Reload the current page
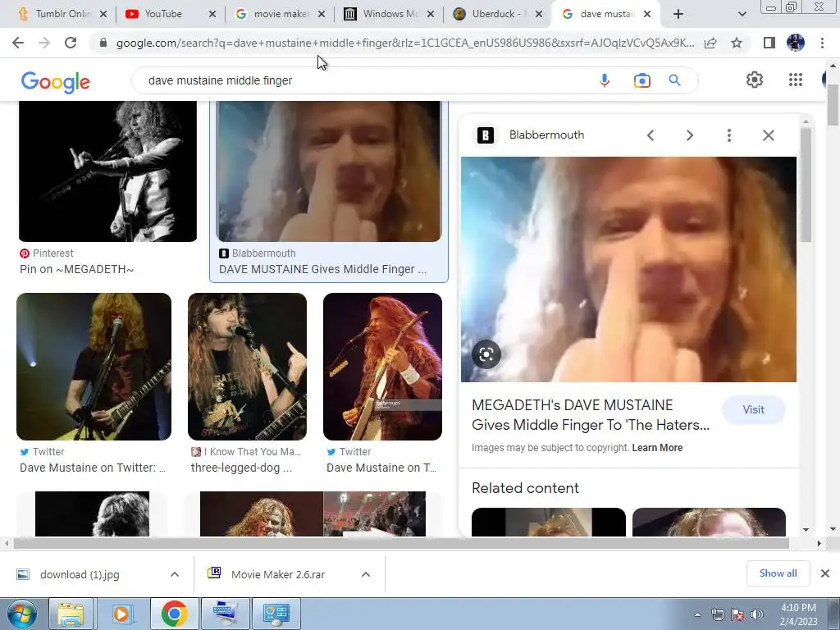The image size is (840, 630). [71, 43]
